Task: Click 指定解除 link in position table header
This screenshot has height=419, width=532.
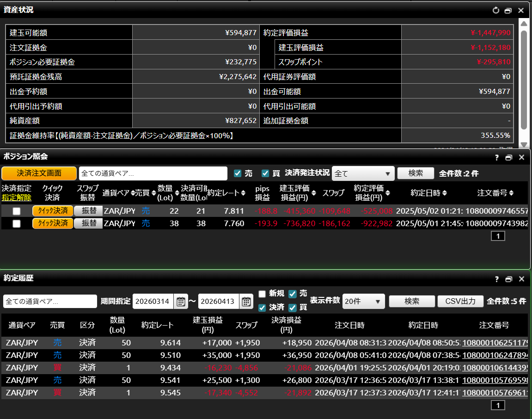Action: (17, 197)
